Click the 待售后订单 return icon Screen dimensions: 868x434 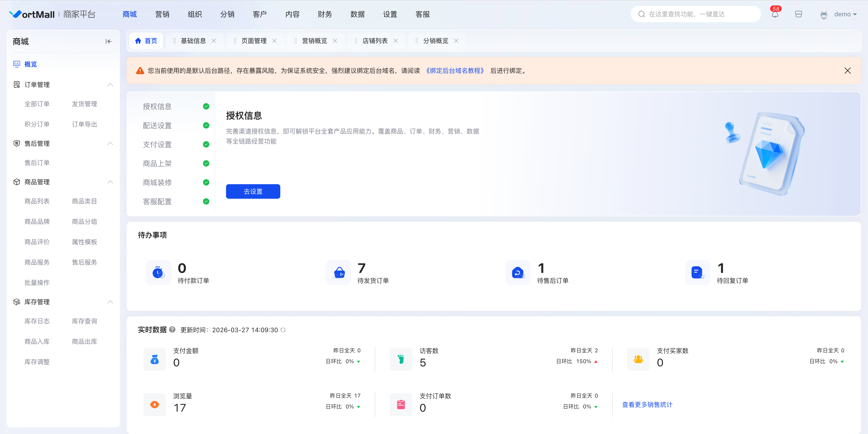click(518, 272)
